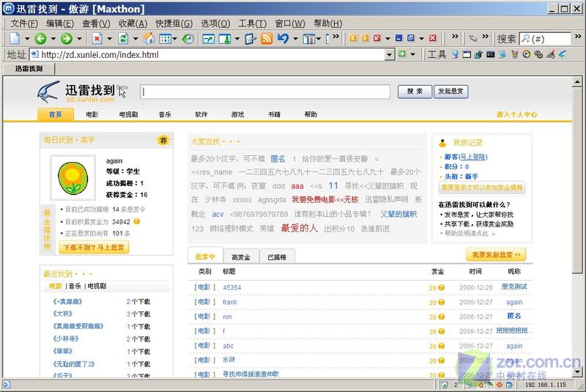This screenshot has height=392, width=586.
Task: Click the main page search input field
Action: (x=265, y=92)
